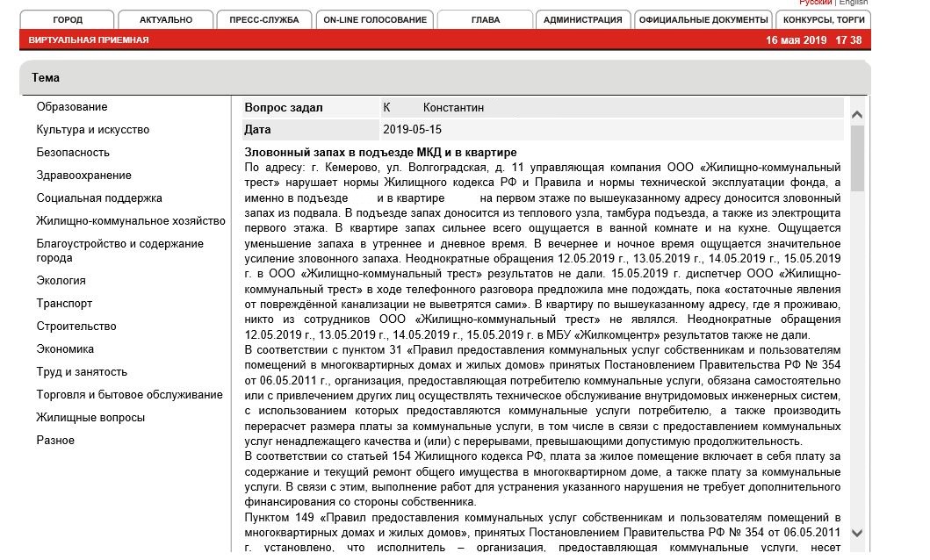
Task: Open the Экология topic
Action: 61,280
